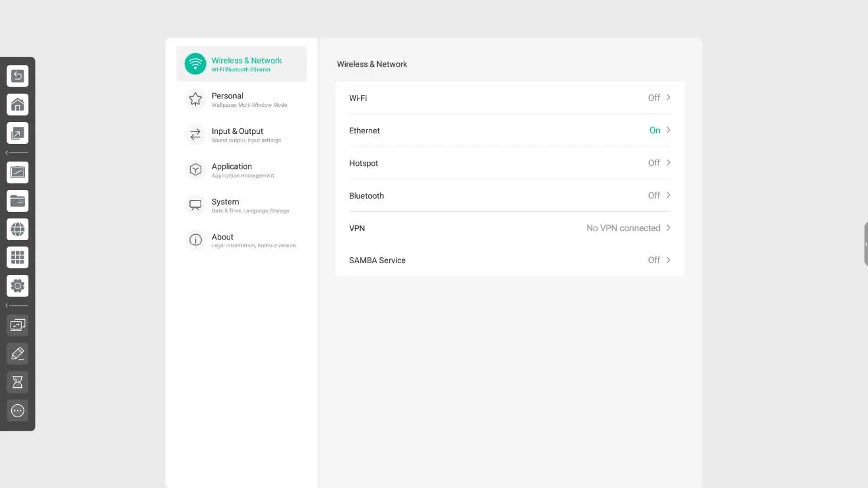
Task: Expand the SAMBA Service row chevron
Action: (x=668, y=260)
